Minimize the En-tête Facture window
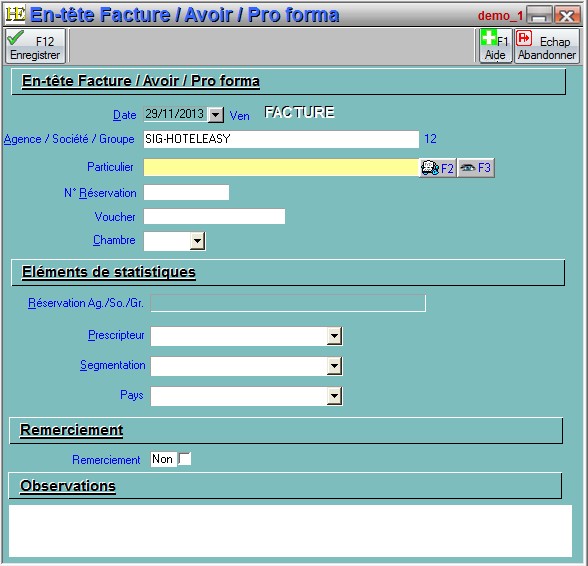The image size is (588, 566). (x=539, y=15)
